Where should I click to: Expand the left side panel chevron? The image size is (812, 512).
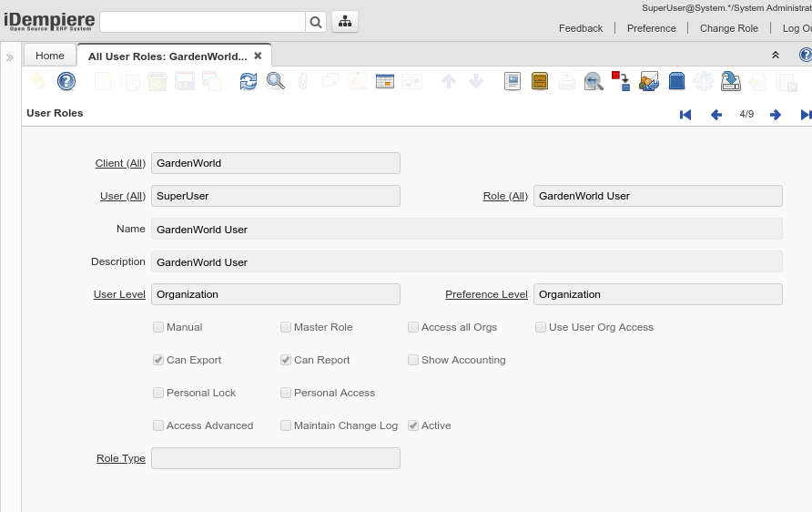pos(10,57)
